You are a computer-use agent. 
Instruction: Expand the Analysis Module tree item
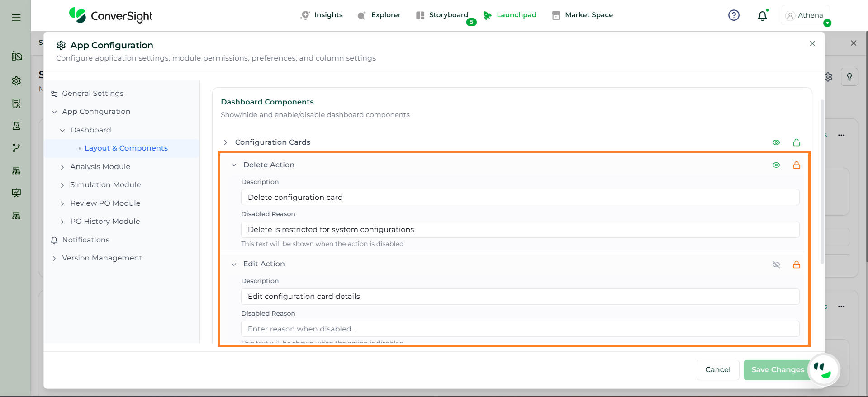pyautogui.click(x=62, y=167)
